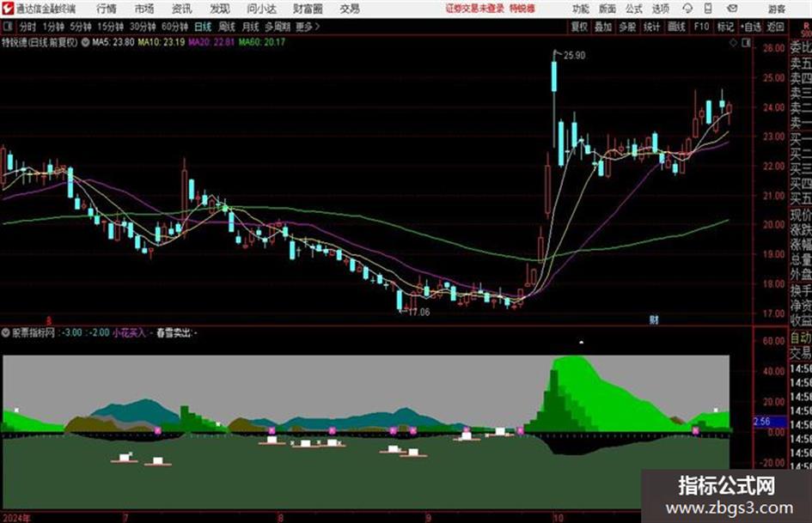This screenshot has width=812, height=523.
Task: Toggle the side info panel icon beside the diamond
Action: coord(746,43)
